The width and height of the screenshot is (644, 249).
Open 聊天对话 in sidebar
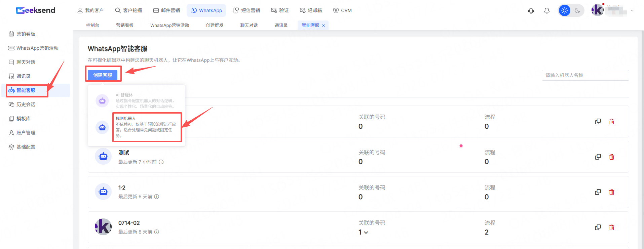point(22,62)
